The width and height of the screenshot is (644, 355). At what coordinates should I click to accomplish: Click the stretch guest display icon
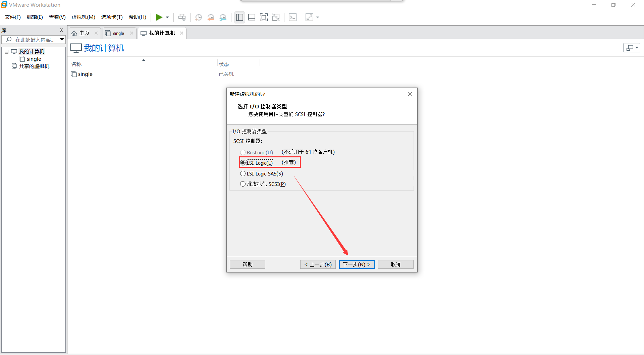pos(309,17)
